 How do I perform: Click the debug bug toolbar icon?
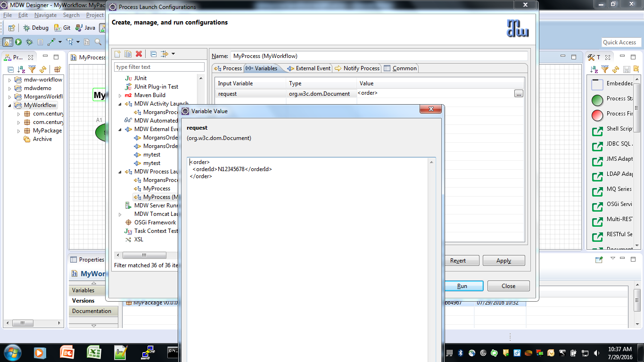29,42
